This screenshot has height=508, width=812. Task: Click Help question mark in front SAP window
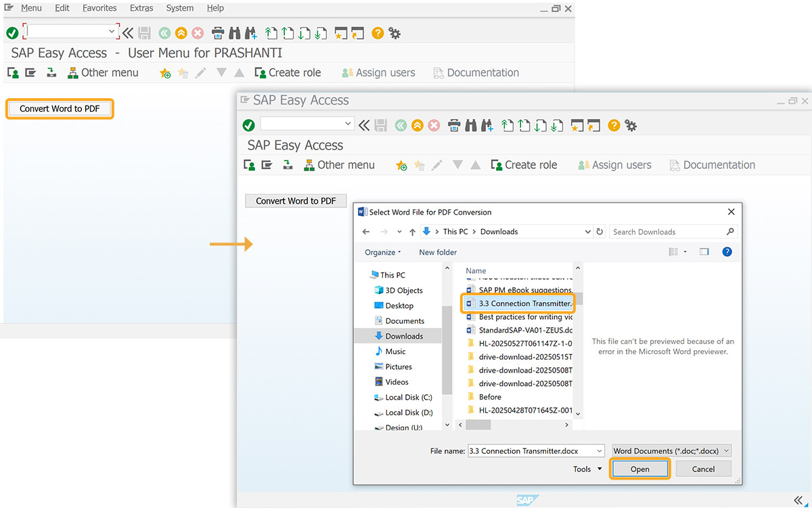tap(614, 125)
